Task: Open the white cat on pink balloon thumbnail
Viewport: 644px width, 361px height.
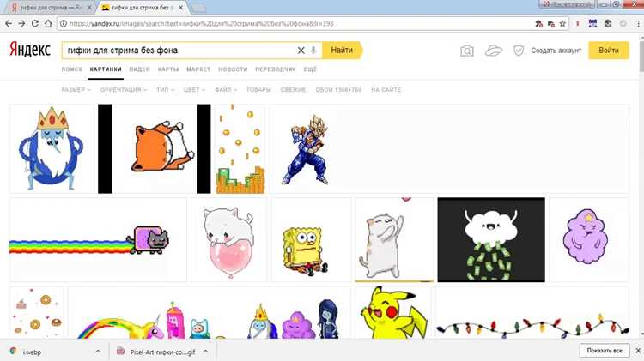Action: coord(229,240)
